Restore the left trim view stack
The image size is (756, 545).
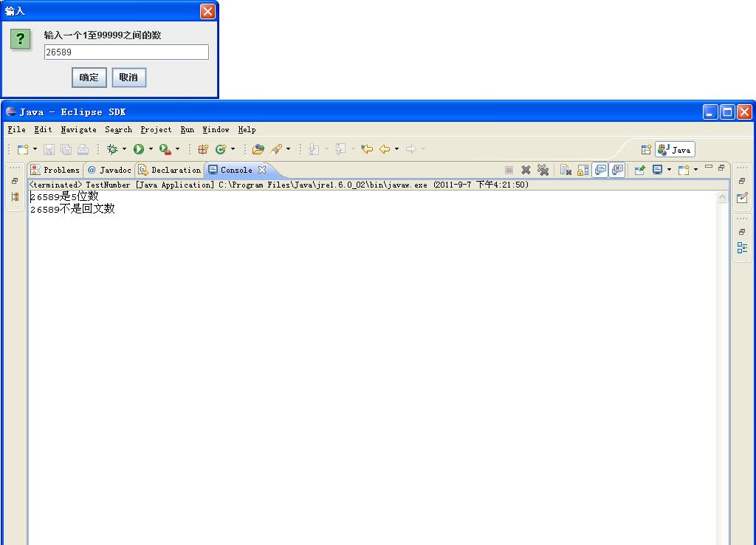tap(15, 182)
